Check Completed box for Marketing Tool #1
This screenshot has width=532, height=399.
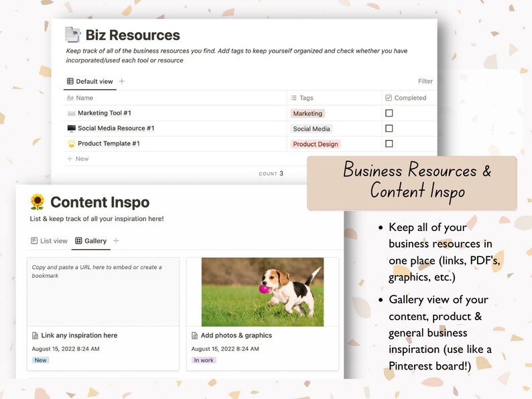tap(389, 113)
